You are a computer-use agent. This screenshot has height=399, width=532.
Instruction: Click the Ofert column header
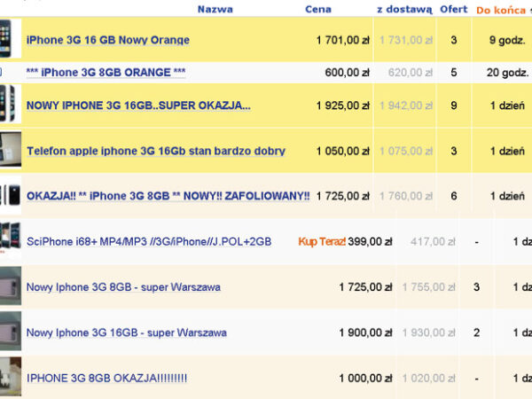click(x=454, y=10)
